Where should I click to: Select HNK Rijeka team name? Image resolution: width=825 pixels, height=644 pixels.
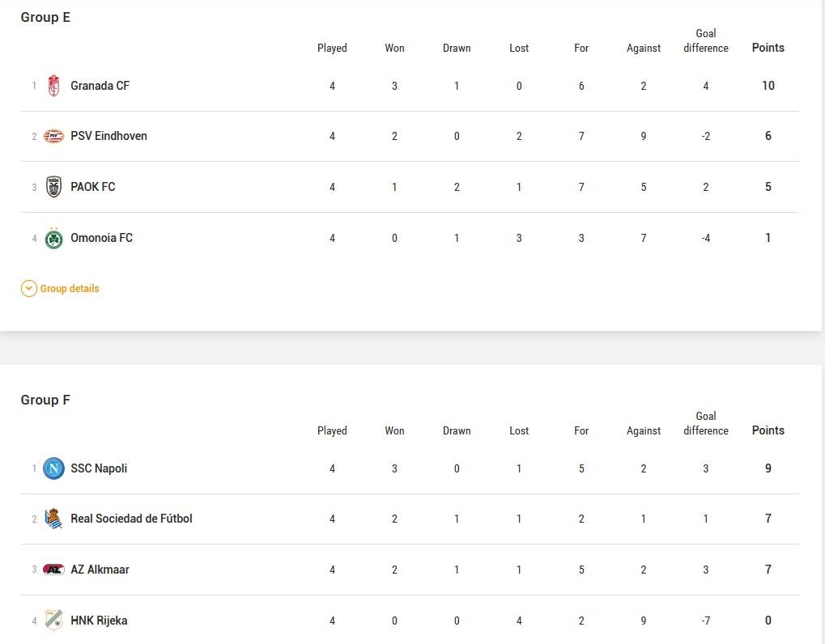click(x=99, y=621)
